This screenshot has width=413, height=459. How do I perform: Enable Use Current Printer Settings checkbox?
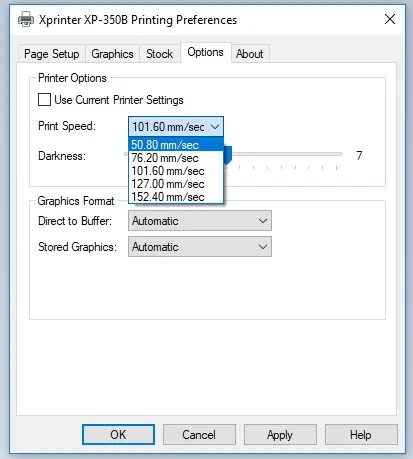click(44, 100)
